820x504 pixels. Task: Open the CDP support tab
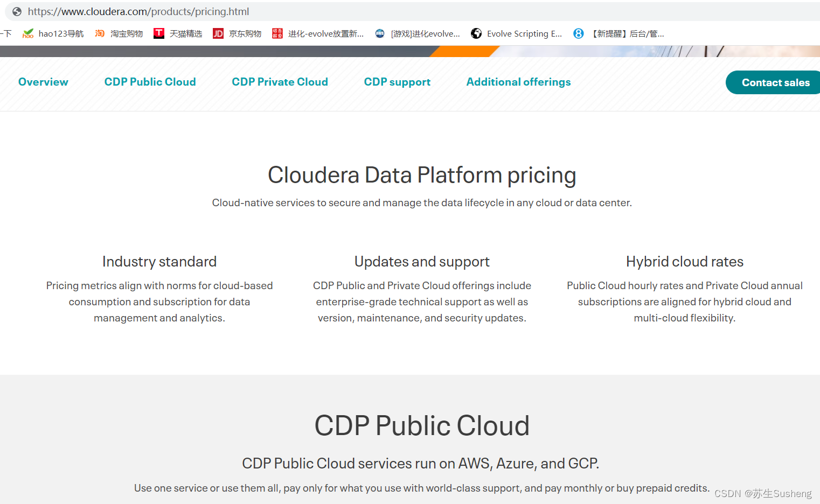(397, 82)
